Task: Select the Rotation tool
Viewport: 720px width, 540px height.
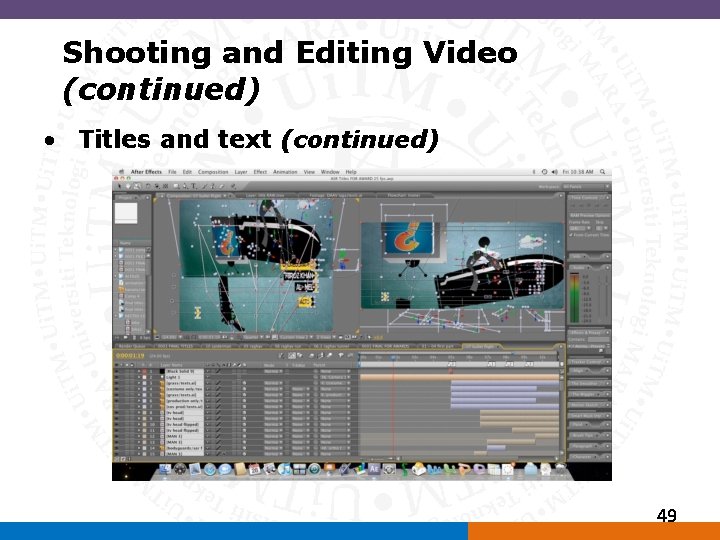Action: [x=148, y=186]
